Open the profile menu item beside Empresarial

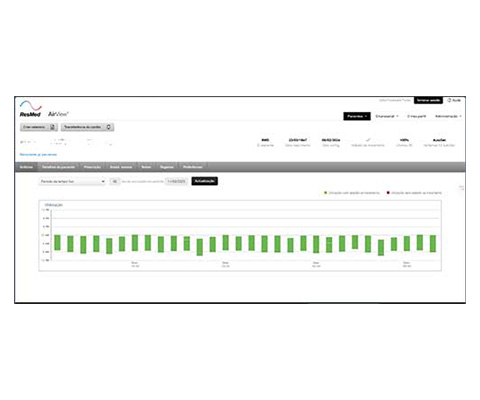416,116
